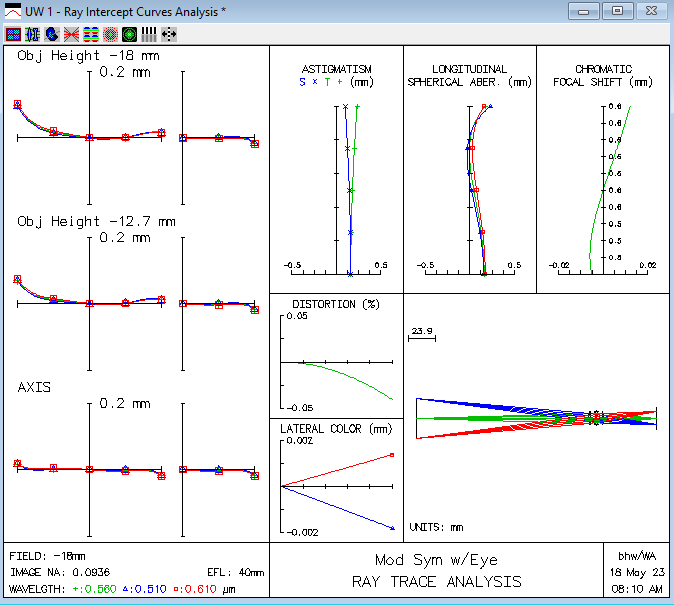The width and height of the screenshot is (674, 605).
Task: Open the spot diagram dotted circle icon
Action: [110, 34]
